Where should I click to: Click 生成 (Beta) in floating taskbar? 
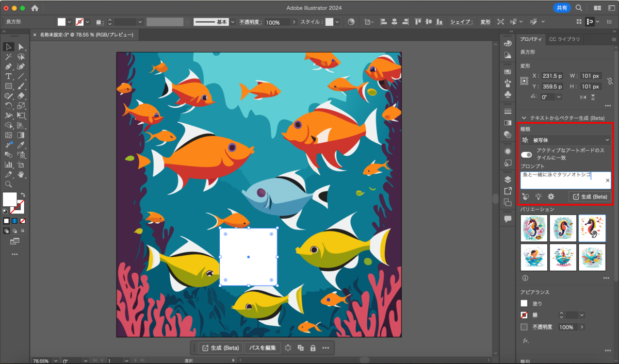coord(220,348)
